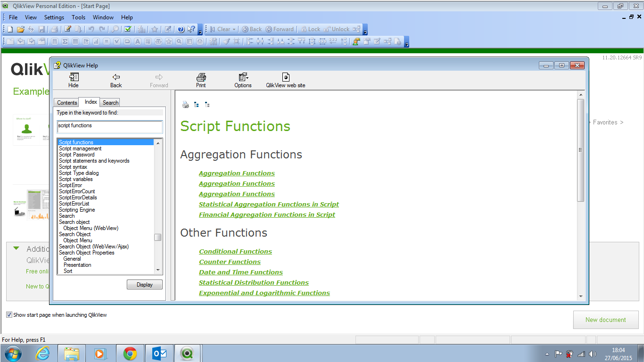Open Google Chrome from the taskbar
644x362 pixels.
tap(130, 353)
